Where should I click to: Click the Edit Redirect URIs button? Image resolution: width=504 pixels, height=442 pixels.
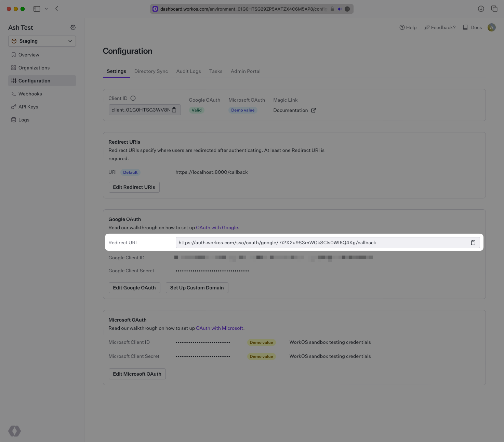pos(134,187)
